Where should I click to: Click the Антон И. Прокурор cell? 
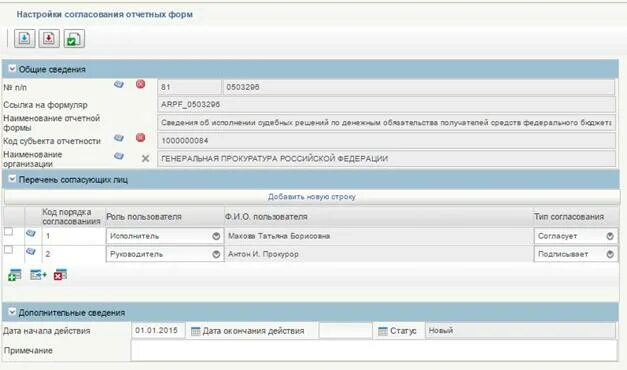(x=378, y=254)
